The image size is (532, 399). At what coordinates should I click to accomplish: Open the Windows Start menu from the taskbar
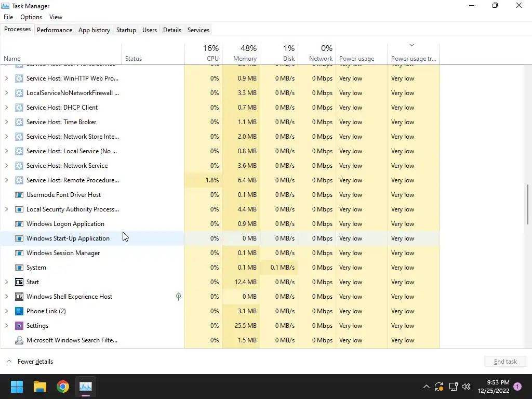17,387
